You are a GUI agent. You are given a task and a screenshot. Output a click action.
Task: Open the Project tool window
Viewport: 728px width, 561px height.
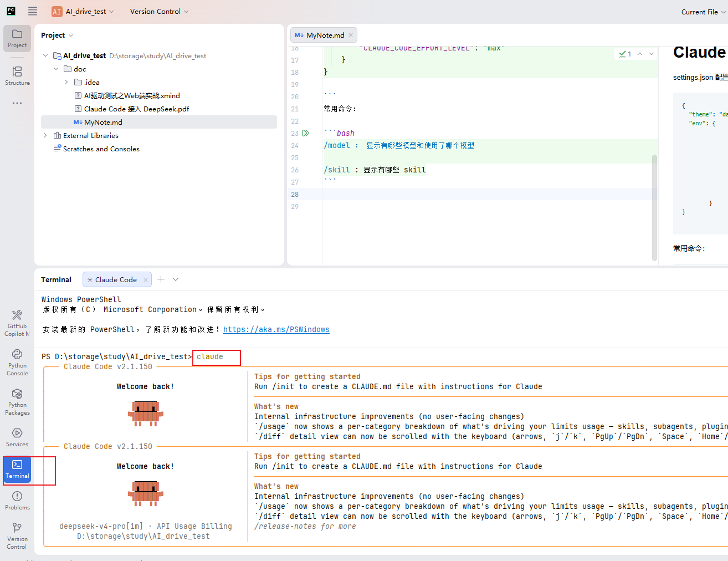[x=17, y=38]
